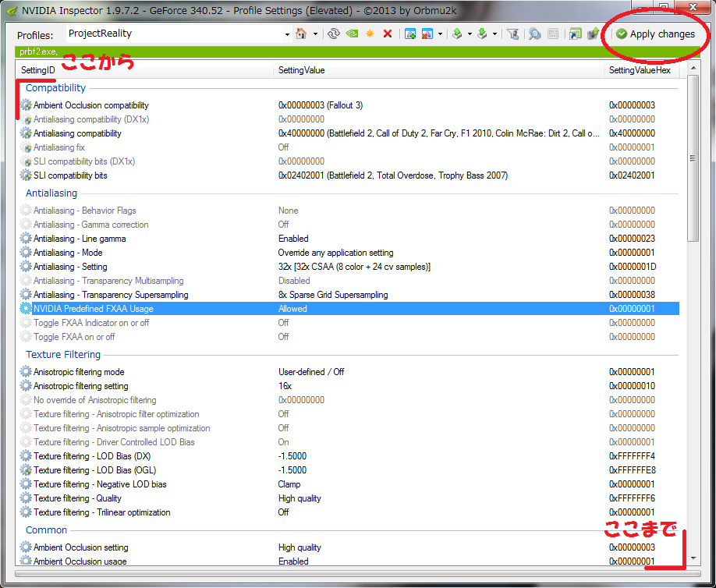Click gear icon beside Ambient Occlusion compatibility
This screenshot has height=588, width=716.
26,105
